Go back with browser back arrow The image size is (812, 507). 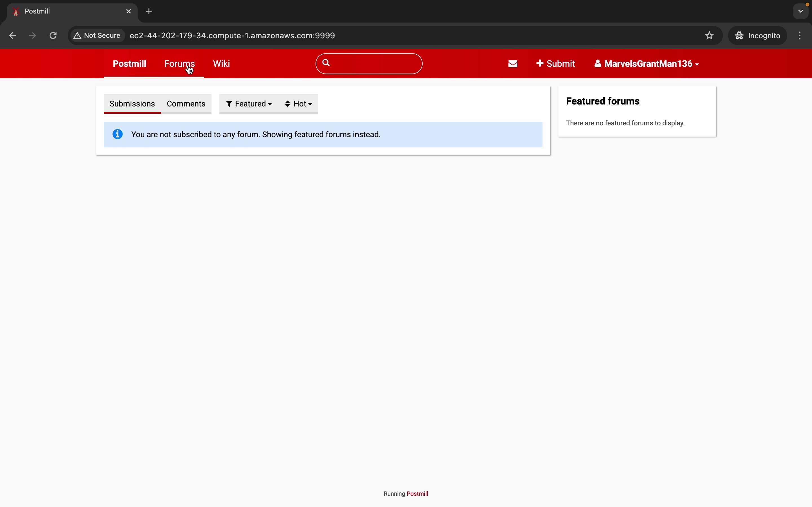[12, 35]
